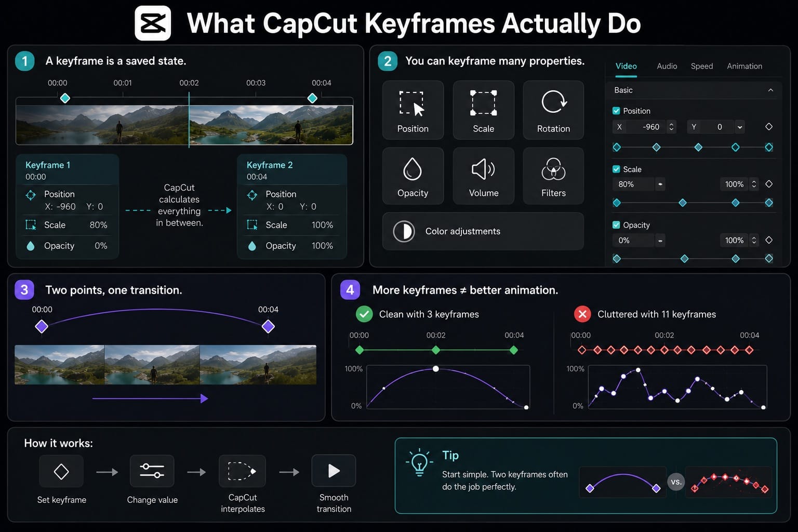The image size is (798, 532).
Task: Switch to the Speed tab
Action: (702, 66)
